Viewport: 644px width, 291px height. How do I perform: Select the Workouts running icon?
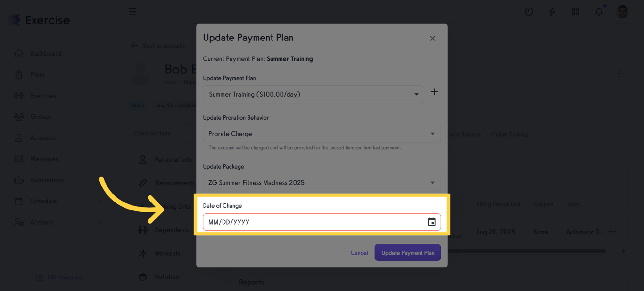pos(142,253)
